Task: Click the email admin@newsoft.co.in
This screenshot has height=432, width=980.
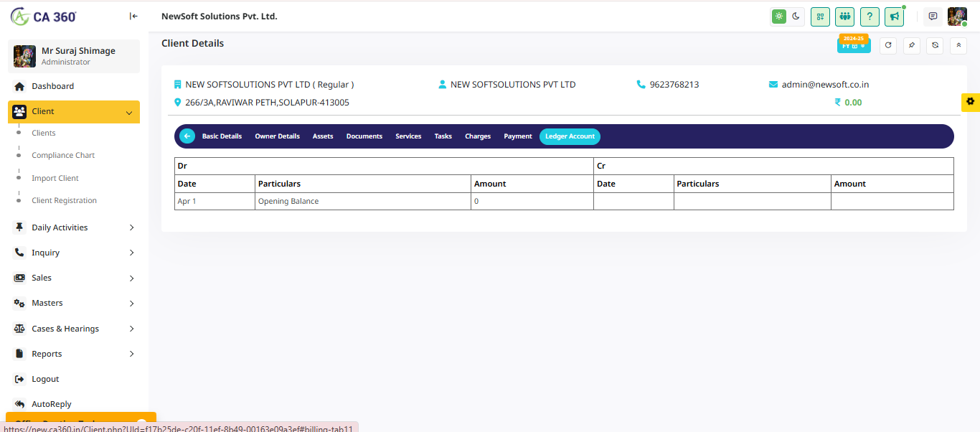Action: 825,85
